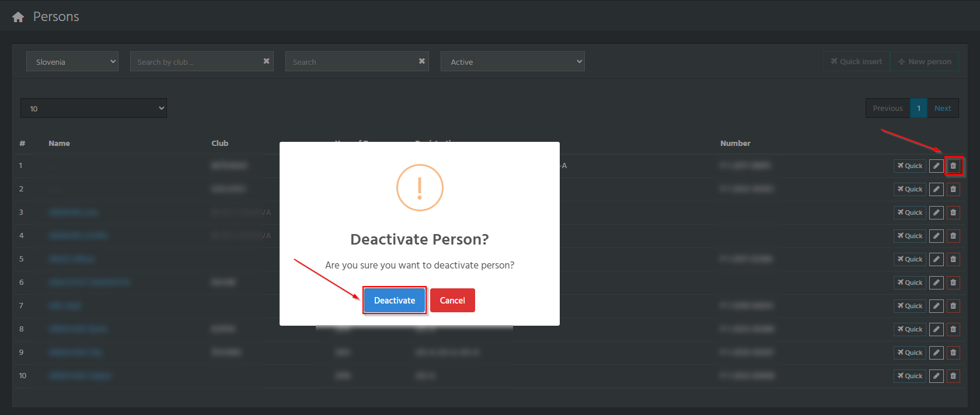Click the Deactivate button in dialog
The height and width of the screenshot is (415, 980).
(395, 300)
